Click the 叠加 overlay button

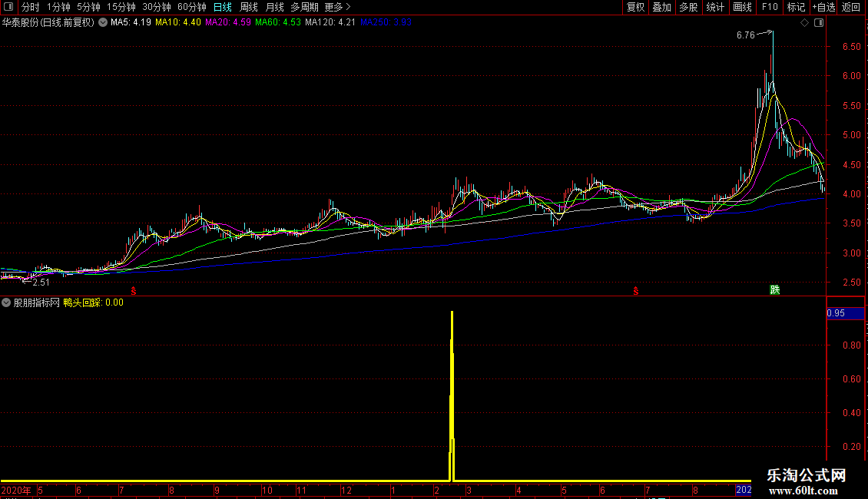(x=661, y=7)
